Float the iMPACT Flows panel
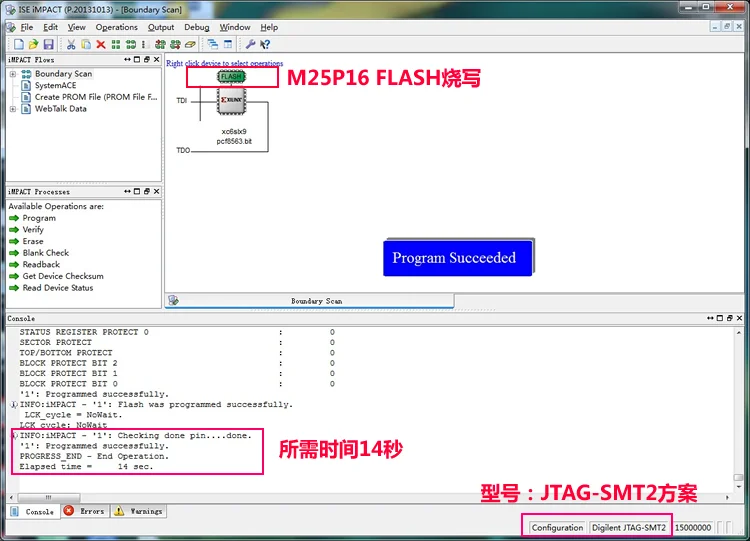Viewport: 750px width, 541px height. click(x=146, y=59)
